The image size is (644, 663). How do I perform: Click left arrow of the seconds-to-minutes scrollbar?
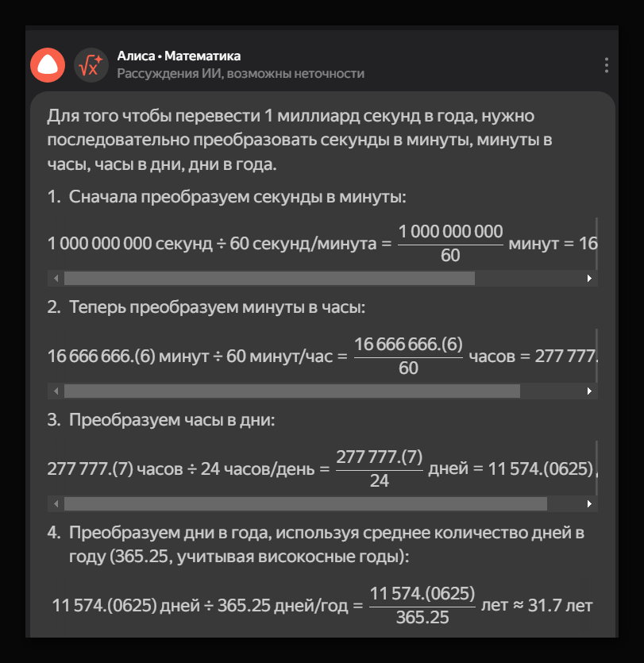click(x=56, y=279)
